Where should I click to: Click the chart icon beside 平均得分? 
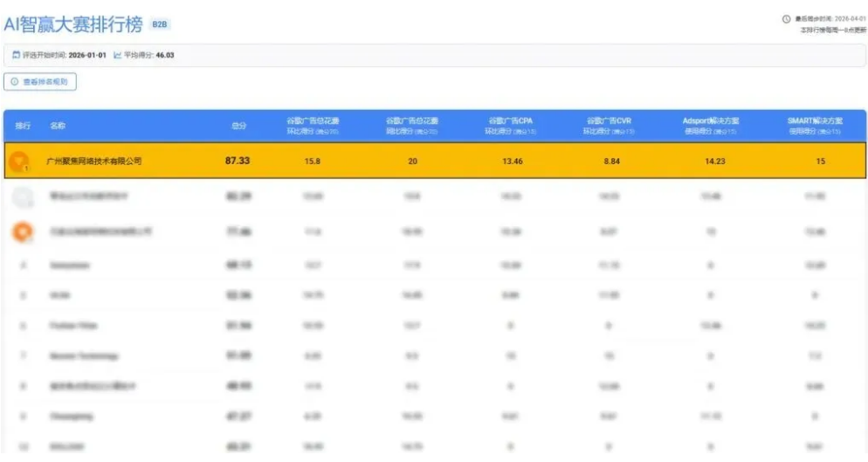click(118, 55)
